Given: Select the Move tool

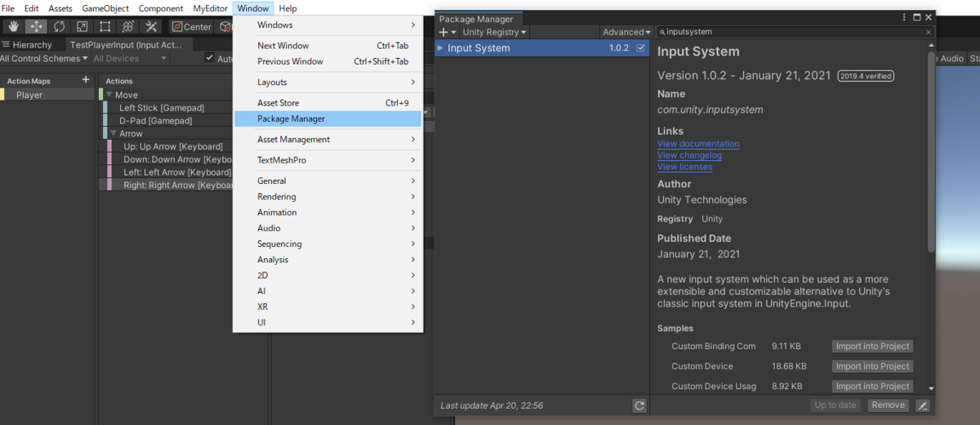Looking at the screenshot, I should [36, 27].
